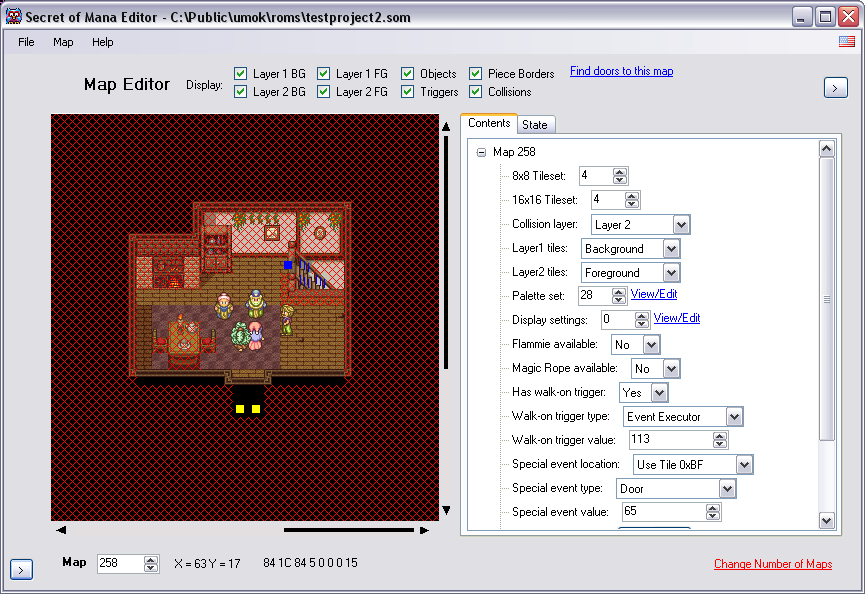This screenshot has width=865, height=594.
Task: Click the 16x16 Tileset value field
Action: coord(608,200)
